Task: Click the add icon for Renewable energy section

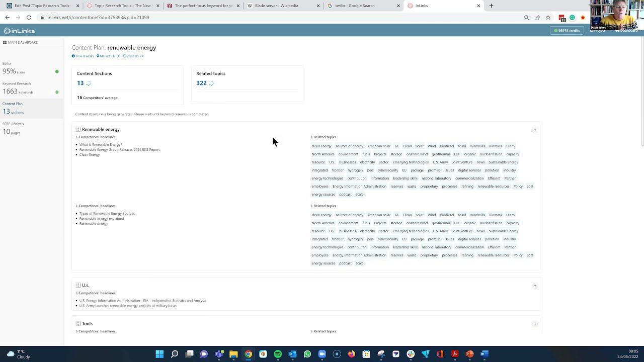Action: point(535,130)
